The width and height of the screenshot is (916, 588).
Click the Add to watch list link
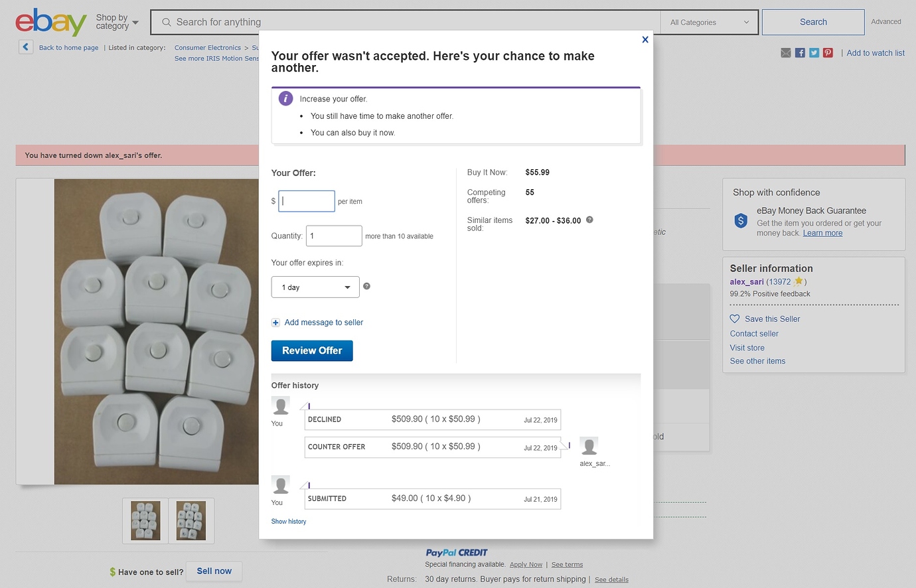point(876,53)
